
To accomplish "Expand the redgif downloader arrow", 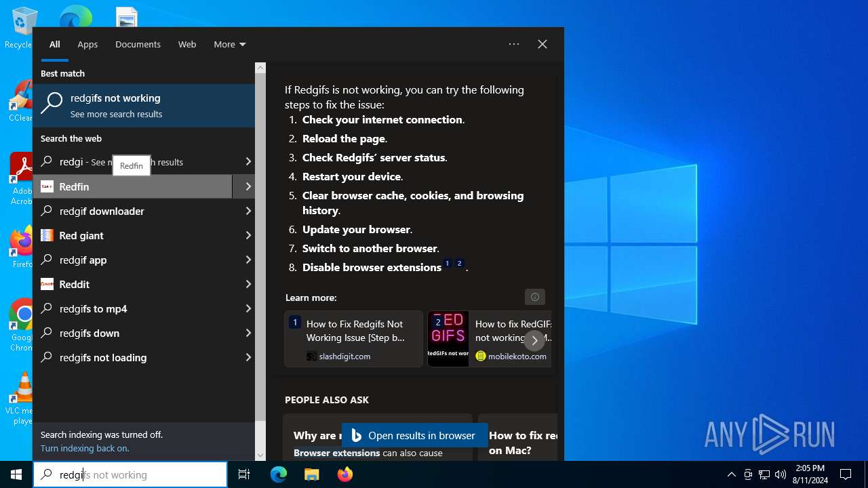I will [248, 211].
